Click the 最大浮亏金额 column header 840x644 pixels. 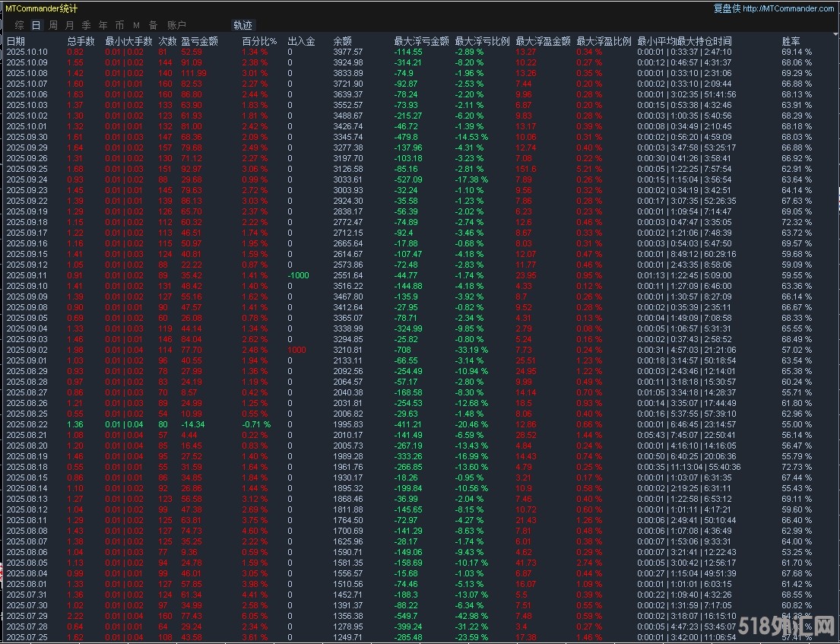421,41
